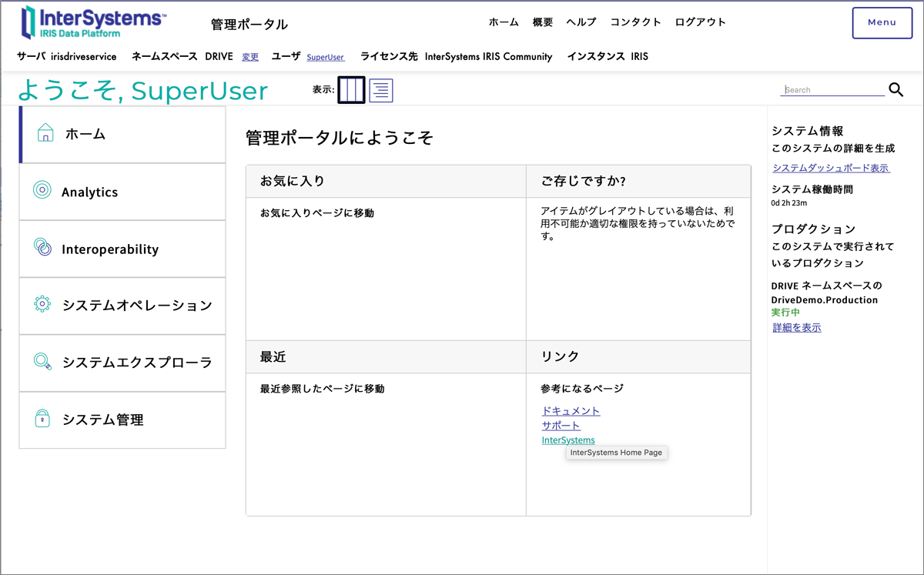Open the ドキュメント link
This screenshot has height=575, width=924.
[x=571, y=411]
